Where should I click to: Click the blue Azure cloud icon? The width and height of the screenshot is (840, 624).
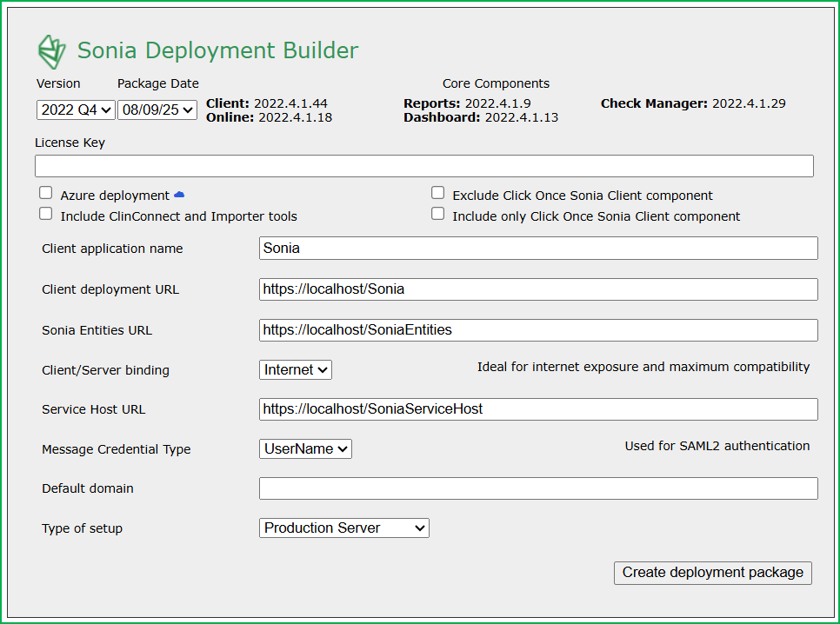(x=179, y=195)
